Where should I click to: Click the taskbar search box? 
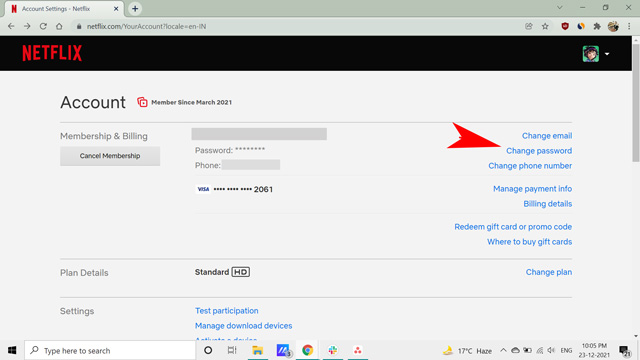point(110,350)
